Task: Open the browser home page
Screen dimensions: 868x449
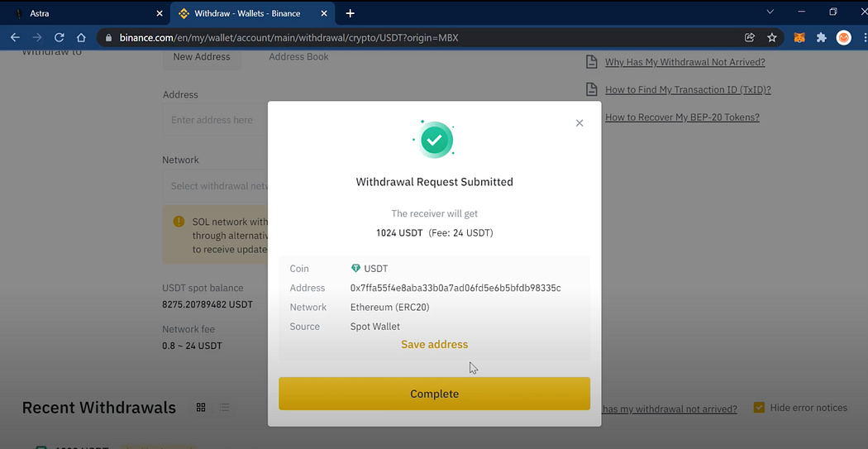Action: point(81,38)
